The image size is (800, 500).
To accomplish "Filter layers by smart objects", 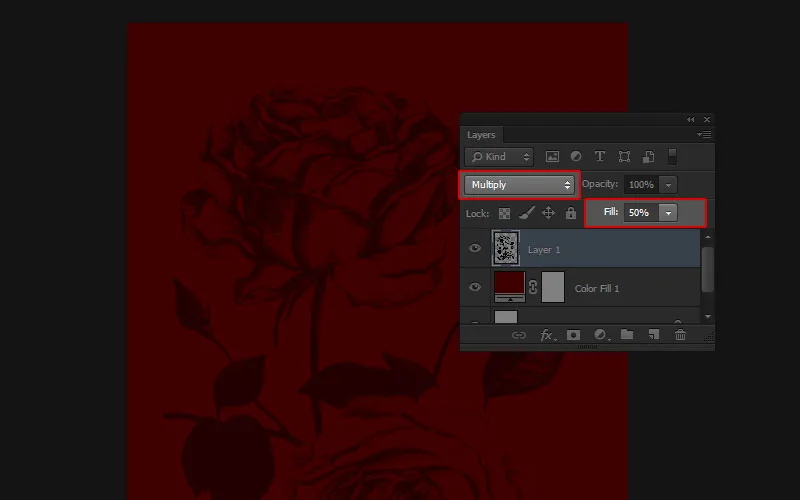I will click(648, 157).
